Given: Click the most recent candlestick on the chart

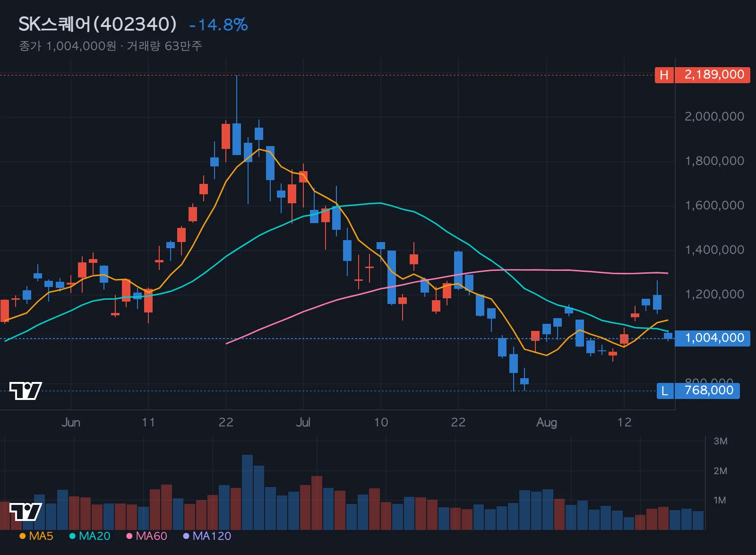Looking at the screenshot, I should tap(668, 336).
